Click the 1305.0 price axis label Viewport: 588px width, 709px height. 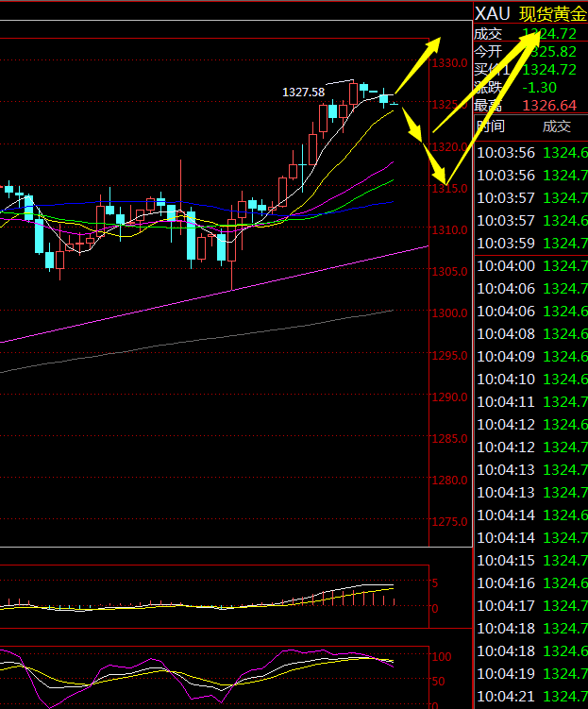click(449, 271)
